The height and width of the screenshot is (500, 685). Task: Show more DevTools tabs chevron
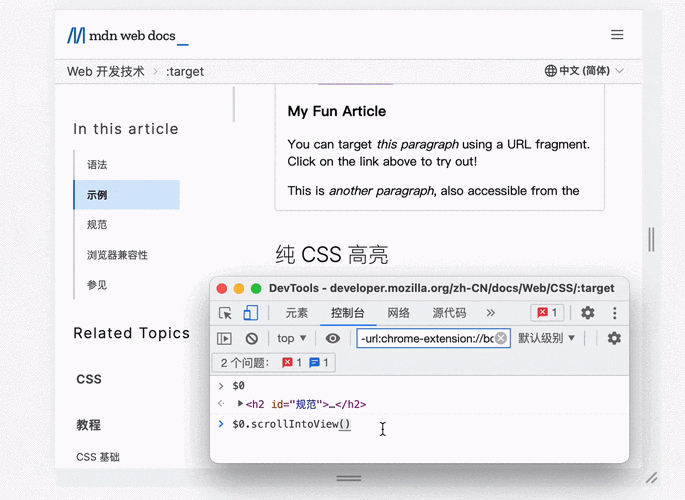click(491, 313)
